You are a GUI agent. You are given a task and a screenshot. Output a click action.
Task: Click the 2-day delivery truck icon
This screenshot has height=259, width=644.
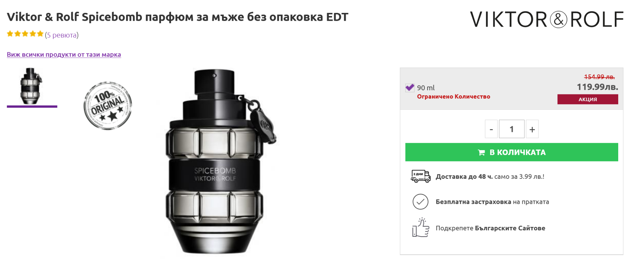point(420,176)
